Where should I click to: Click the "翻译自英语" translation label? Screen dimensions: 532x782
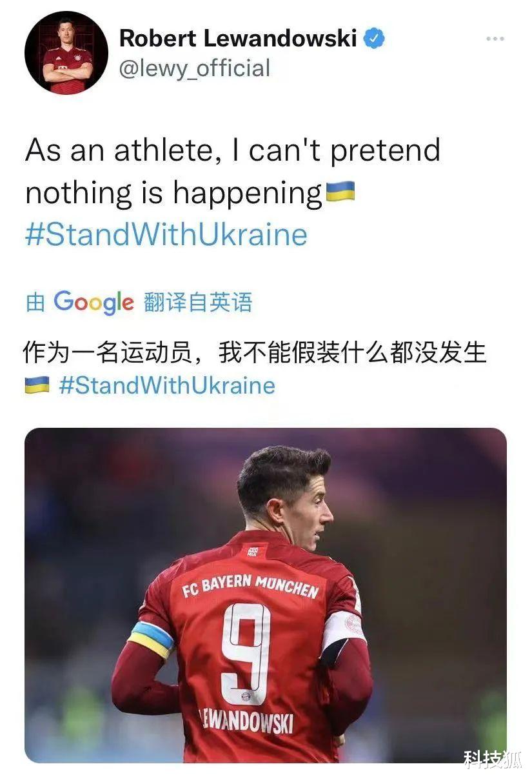pyautogui.click(x=197, y=302)
